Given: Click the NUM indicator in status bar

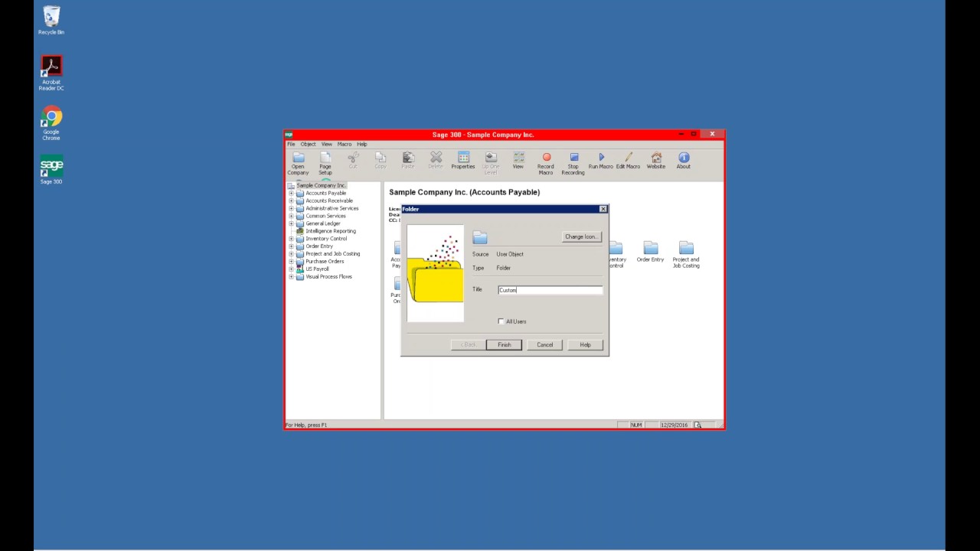Looking at the screenshot, I should pyautogui.click(x=636, y=425).
